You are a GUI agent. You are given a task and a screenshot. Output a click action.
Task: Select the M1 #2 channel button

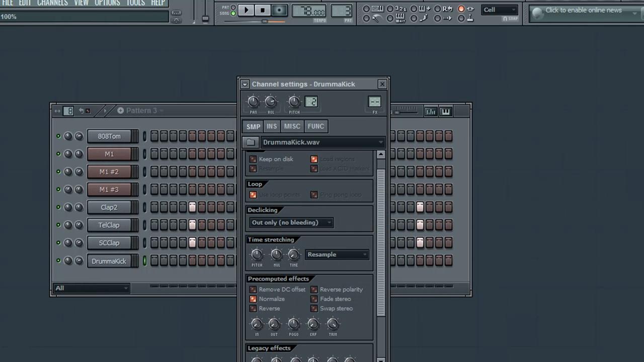click(x=109, y=172)
